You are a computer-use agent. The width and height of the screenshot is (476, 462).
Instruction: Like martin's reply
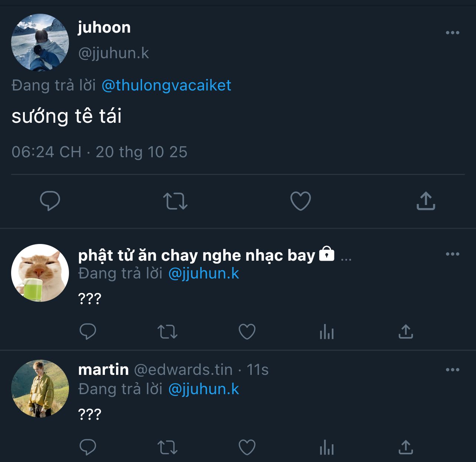click(247, 447)
